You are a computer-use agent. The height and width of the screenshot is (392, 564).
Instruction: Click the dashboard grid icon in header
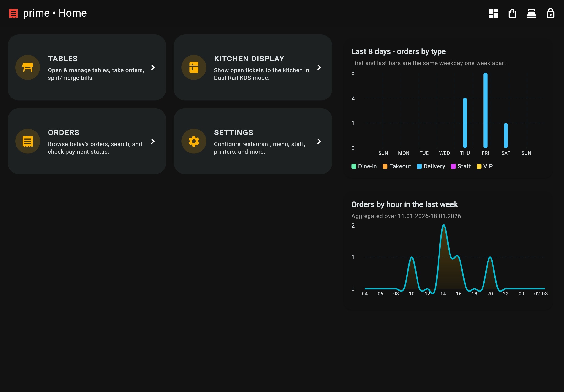493,13
